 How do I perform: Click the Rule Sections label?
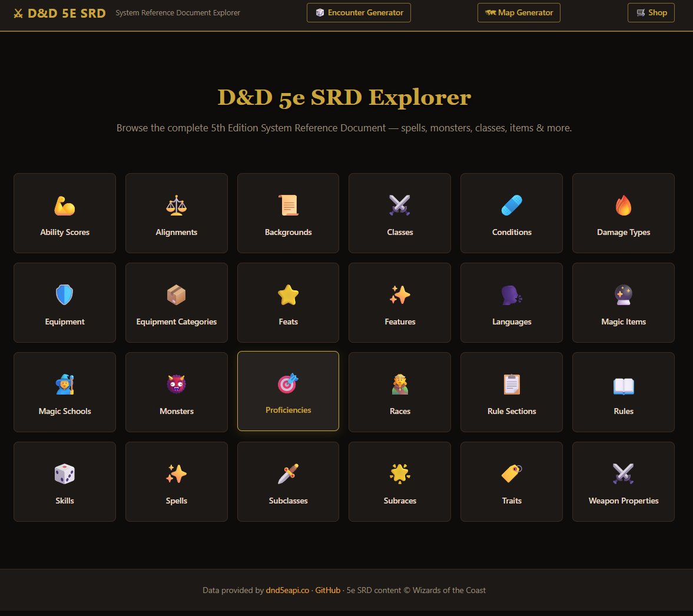(511, 411)
